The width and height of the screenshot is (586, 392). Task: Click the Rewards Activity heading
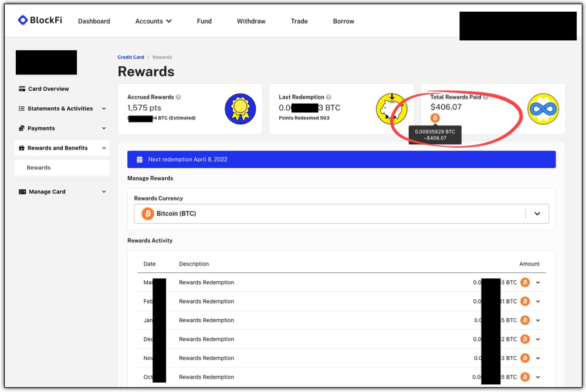tap(150, 241)
